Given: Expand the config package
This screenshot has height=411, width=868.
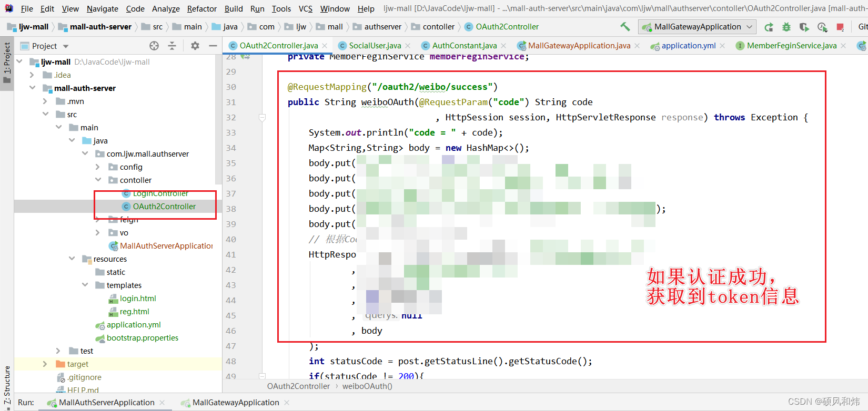Looking at the screenshot, I should (x=98, y=167).
